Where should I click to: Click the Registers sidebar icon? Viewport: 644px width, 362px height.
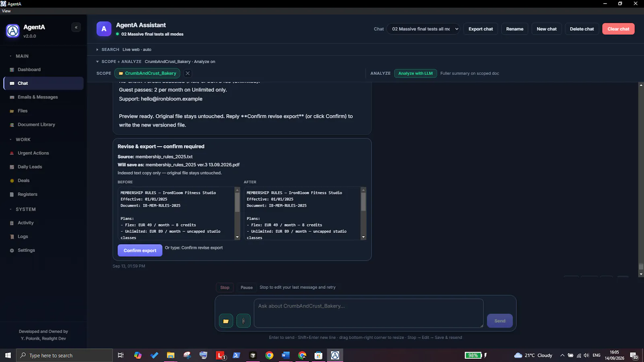pos(12,194)
